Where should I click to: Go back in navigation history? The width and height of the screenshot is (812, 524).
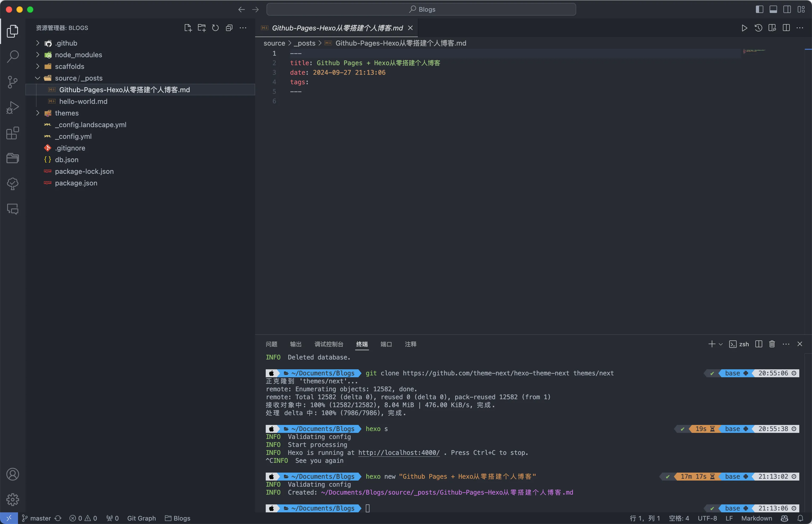(x=241, y=10)
